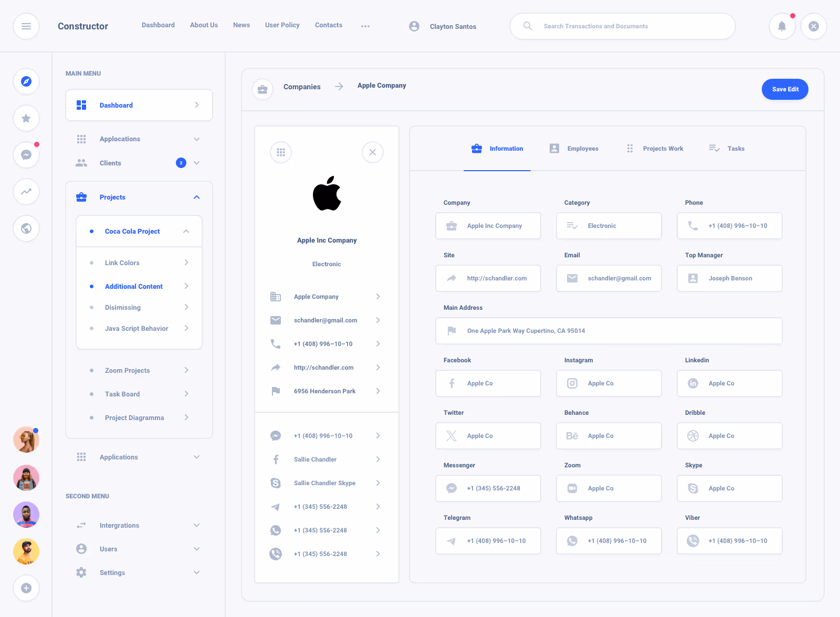Expand the Applocations menu chevron
The width and height of the screenshot is (840, 617).
[x=197, y=139]
